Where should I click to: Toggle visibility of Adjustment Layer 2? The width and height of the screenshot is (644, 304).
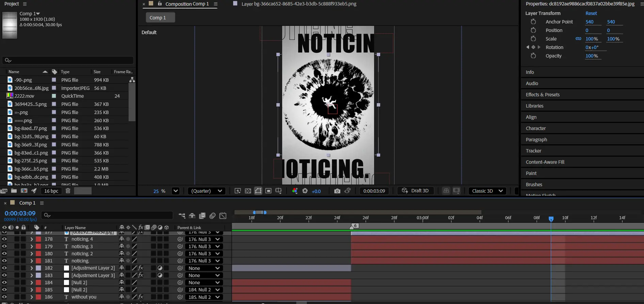coord(4,268)
